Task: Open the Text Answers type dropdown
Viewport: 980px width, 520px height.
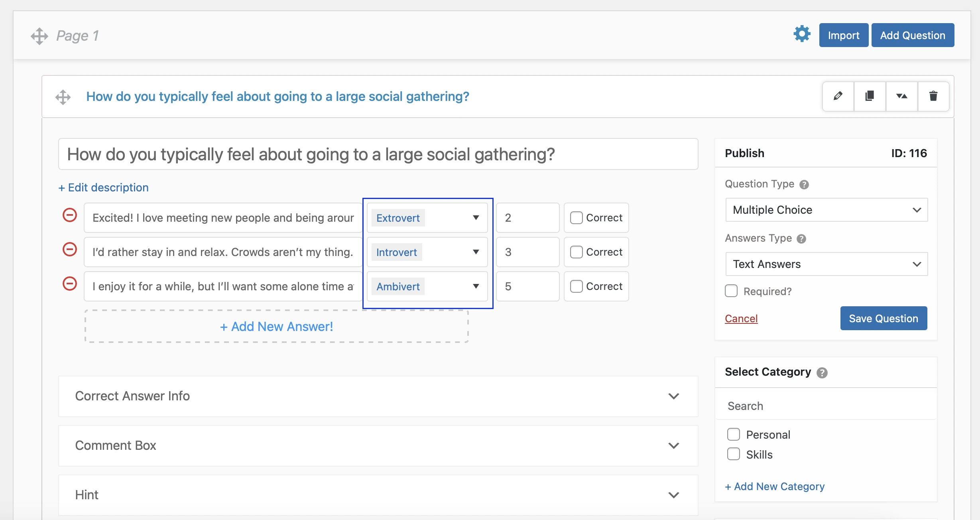Action: [x=826, y=264]
